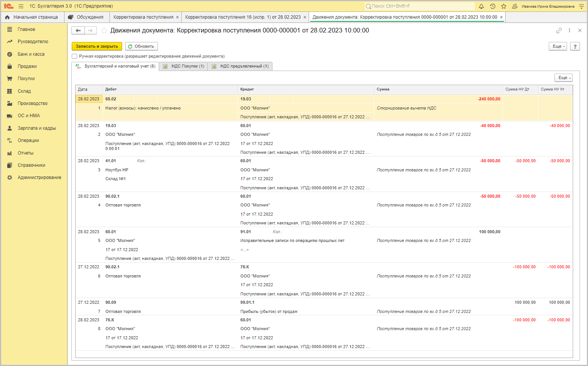Select Бухгалтерский и налоговый учет tab

116,66
